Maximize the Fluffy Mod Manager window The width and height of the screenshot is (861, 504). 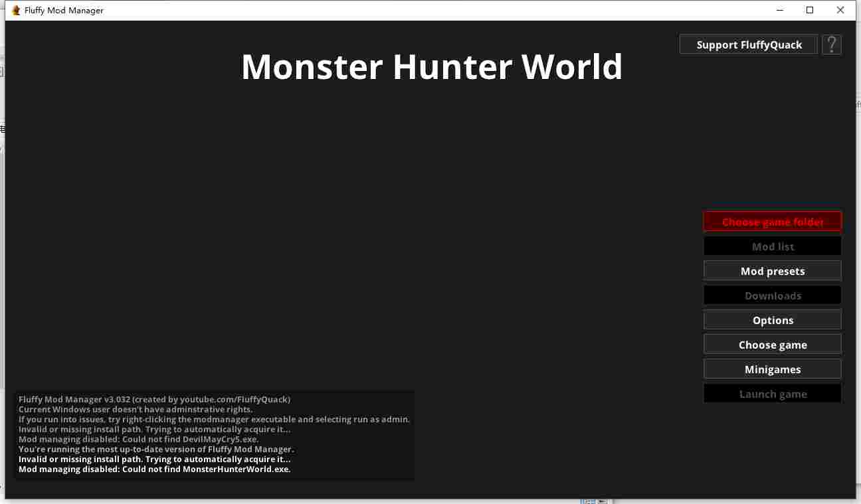click(x=810, y=10)
